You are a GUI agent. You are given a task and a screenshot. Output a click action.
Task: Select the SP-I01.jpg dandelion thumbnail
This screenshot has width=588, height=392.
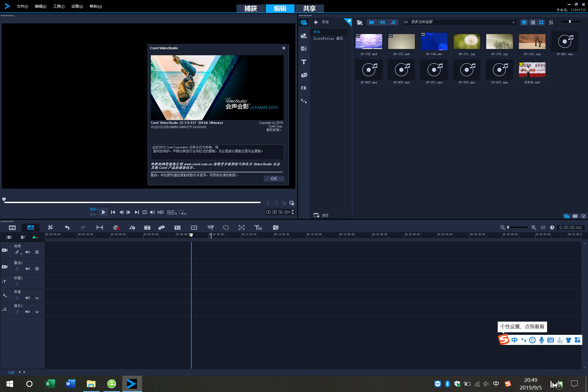coord(467,42)
